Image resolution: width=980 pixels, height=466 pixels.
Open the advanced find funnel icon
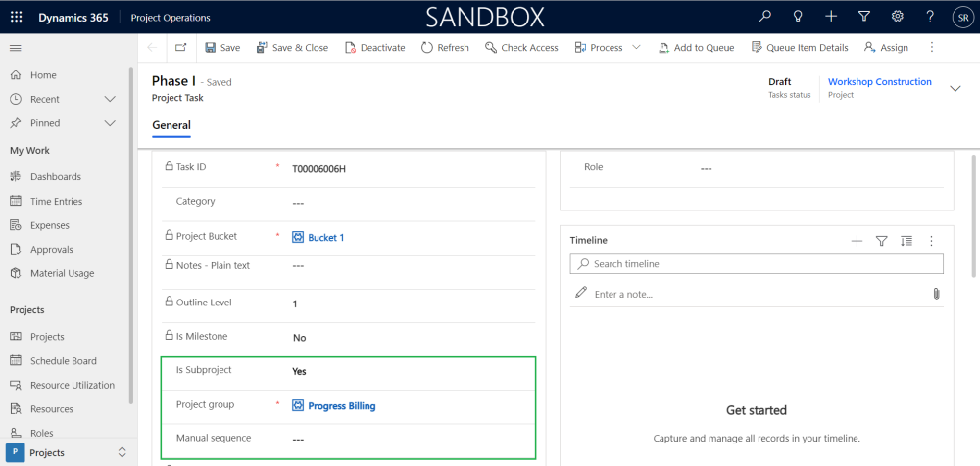coord(864,17)
